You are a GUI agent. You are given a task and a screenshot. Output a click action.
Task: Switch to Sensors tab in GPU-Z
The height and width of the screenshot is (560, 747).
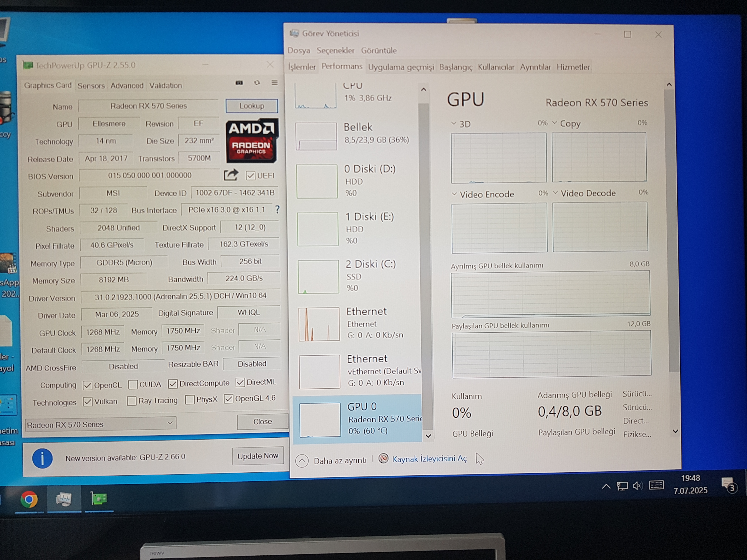tap(91, 85)
